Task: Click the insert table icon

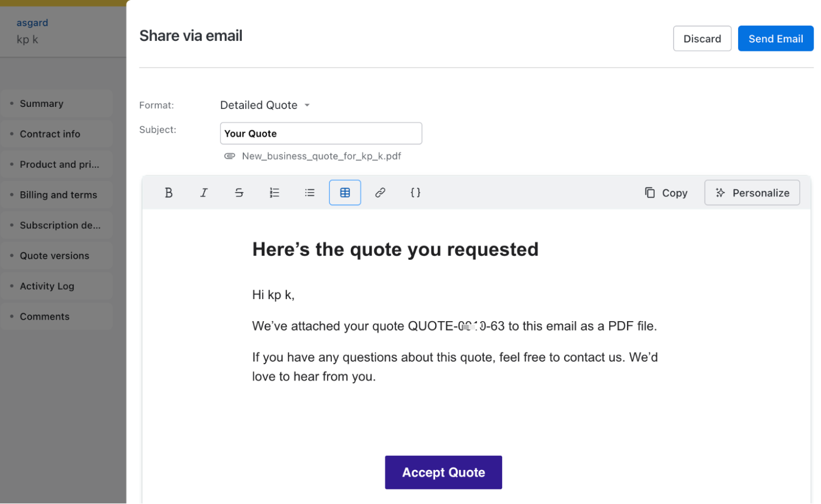Action: coord(345,193)
